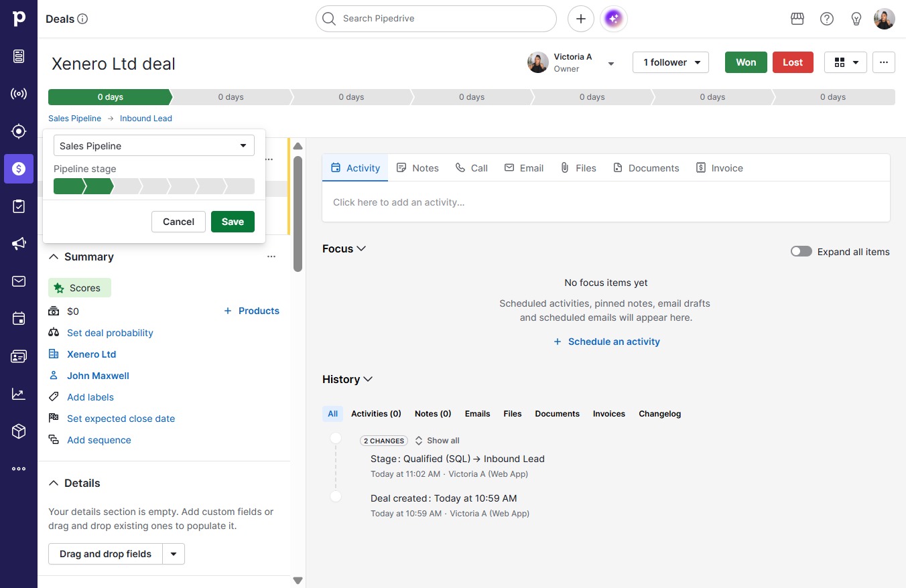
Task: Open the Help question mark icon
Action: point(827,19)
